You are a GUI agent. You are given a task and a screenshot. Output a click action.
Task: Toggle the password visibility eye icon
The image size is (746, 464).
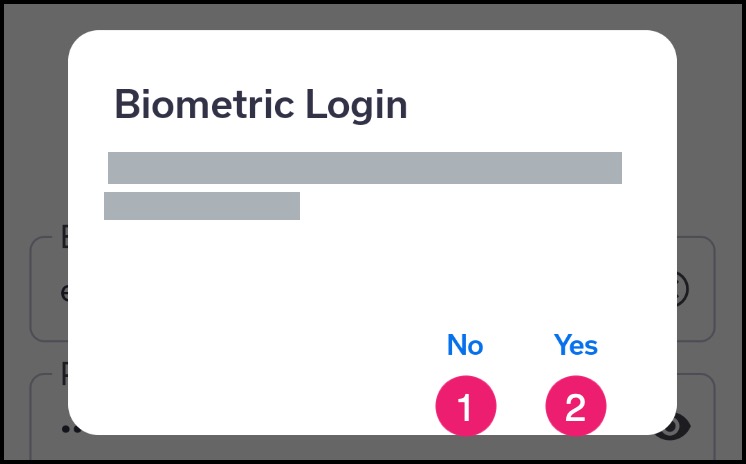click(x=671, y=425)
